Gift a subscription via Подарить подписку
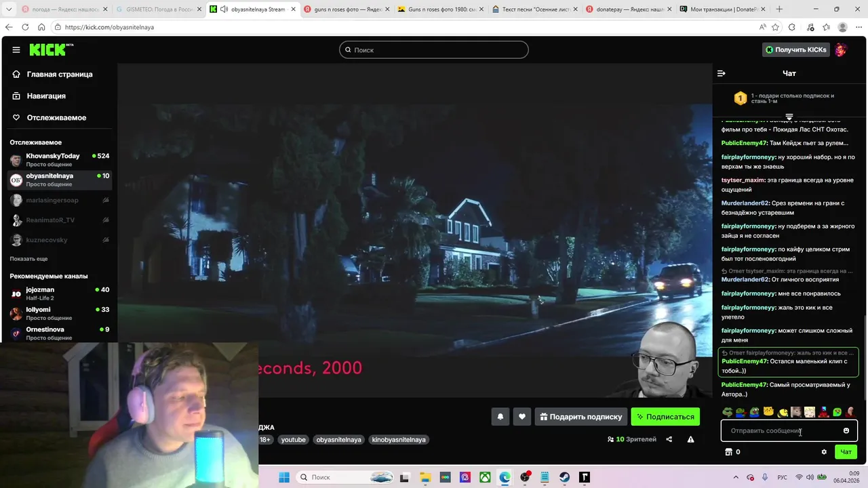868x488 pixels. click(580, 417)
